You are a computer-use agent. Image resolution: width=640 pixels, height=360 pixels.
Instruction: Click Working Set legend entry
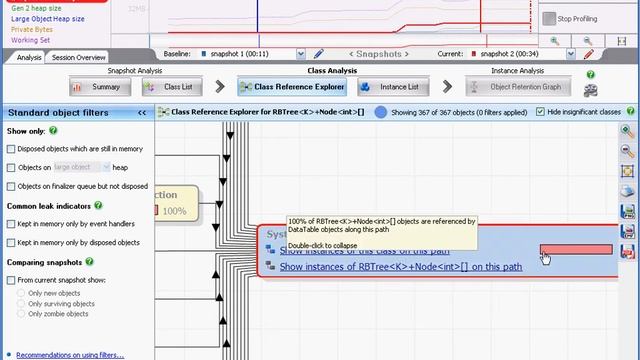pyautogui.click(x=30, y=40)
